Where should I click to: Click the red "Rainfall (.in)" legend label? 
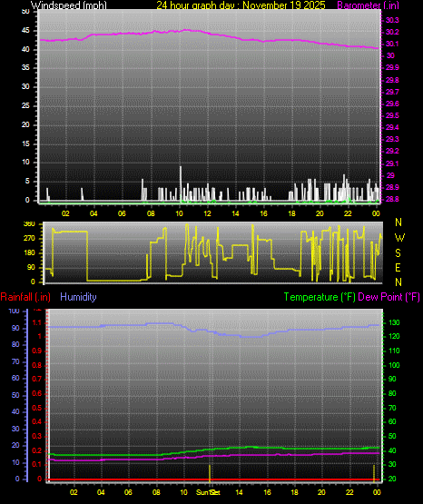[x=25, y=297]
